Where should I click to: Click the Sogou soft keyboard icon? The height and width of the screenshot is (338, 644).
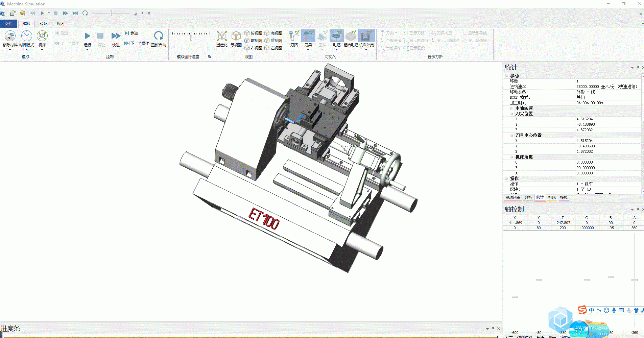tap(621, 310)
